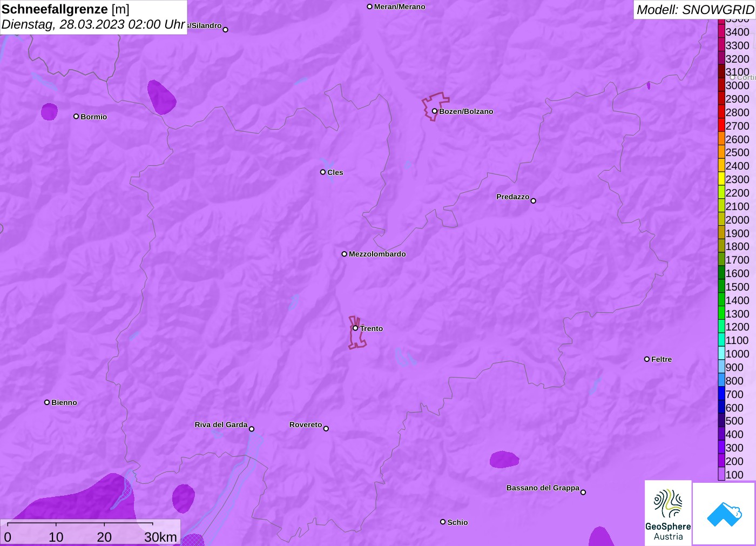This screenshot has height=546, width=756.
Task: Click the Trento city boundary outline
Action: coord(356,333)
